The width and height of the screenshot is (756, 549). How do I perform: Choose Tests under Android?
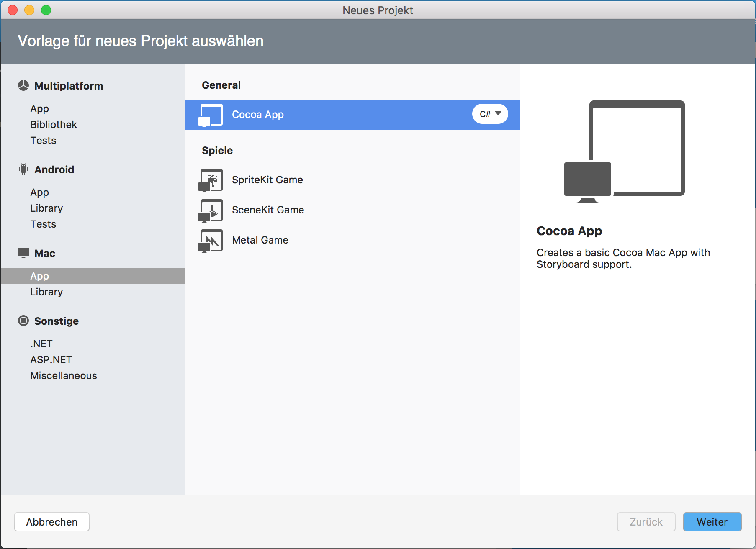click(43, 224)
